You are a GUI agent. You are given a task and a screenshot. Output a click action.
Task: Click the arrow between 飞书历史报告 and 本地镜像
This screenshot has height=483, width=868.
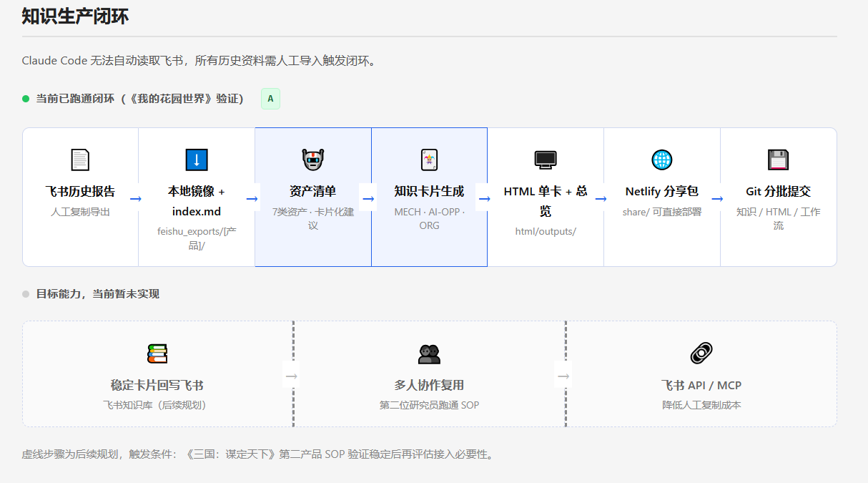click(x=135, y=198)
